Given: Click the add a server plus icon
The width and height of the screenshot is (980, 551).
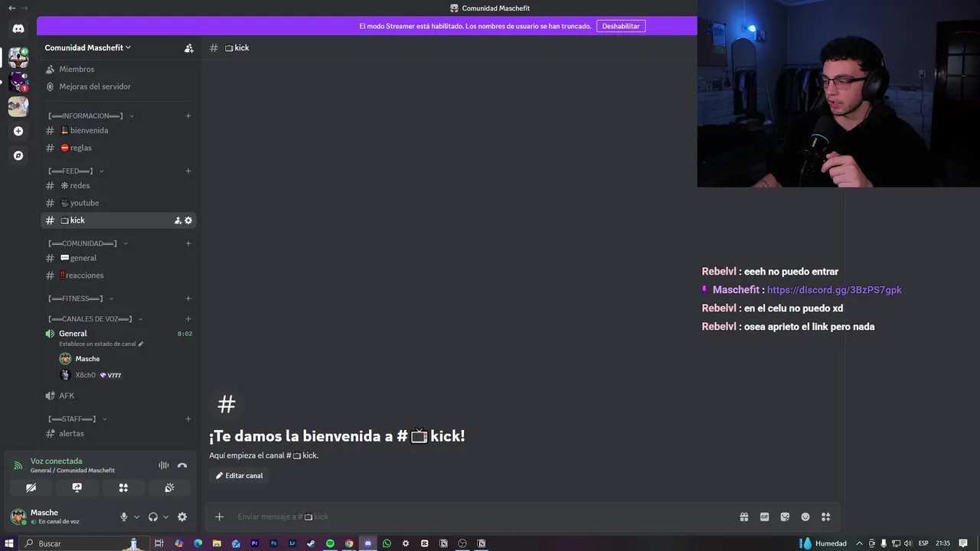Looking at the screenshot, I should [x=18, y=131].
